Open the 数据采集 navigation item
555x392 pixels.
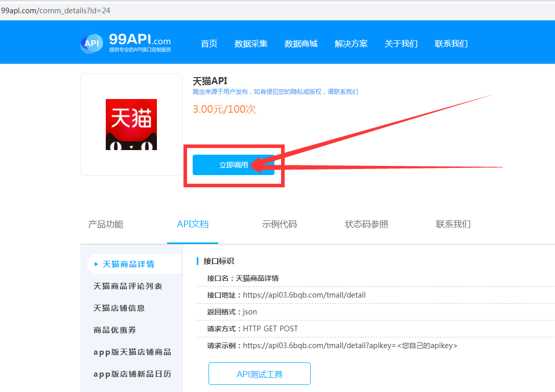click(250, 43)
